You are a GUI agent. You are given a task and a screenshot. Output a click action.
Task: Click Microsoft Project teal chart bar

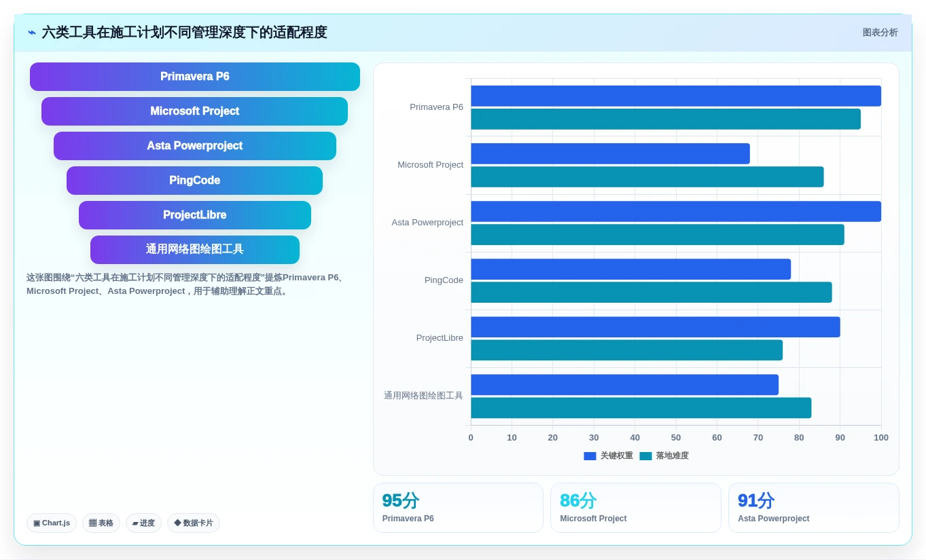[x=647, y=176]
